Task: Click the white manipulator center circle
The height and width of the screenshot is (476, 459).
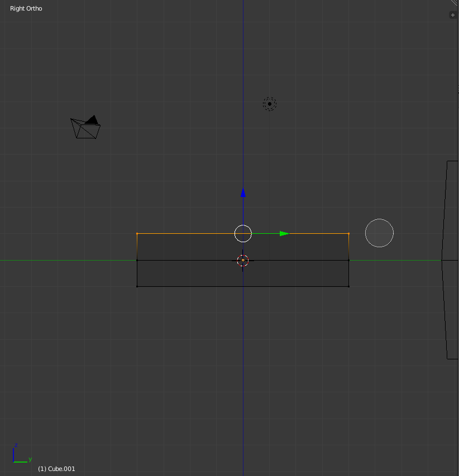Action: pyautogui.click(x=243, y=233)
